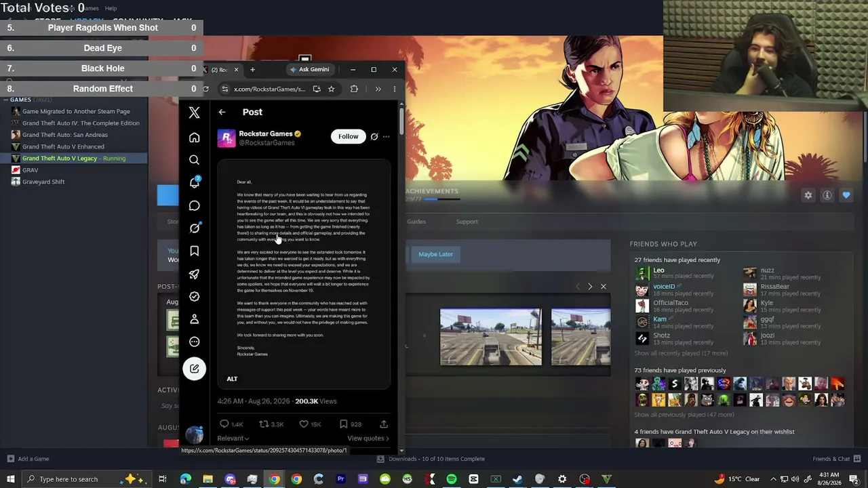Screen dimensions: 868x488
Task: Bookmark the post showing 928 bookmarks
Action: pos(344,424)
